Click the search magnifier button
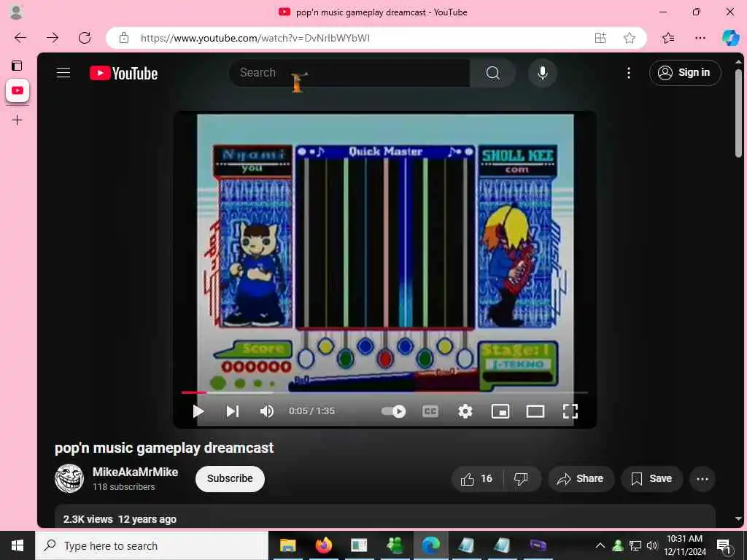The image size is (747, 560). click(x=493, y=73)
